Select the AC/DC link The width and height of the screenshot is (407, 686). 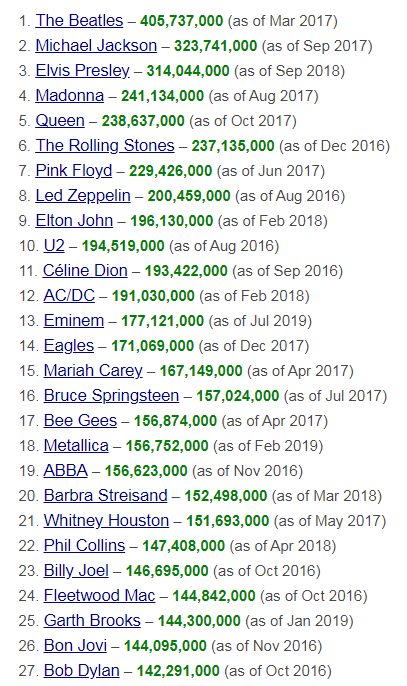tap(69, 295)
